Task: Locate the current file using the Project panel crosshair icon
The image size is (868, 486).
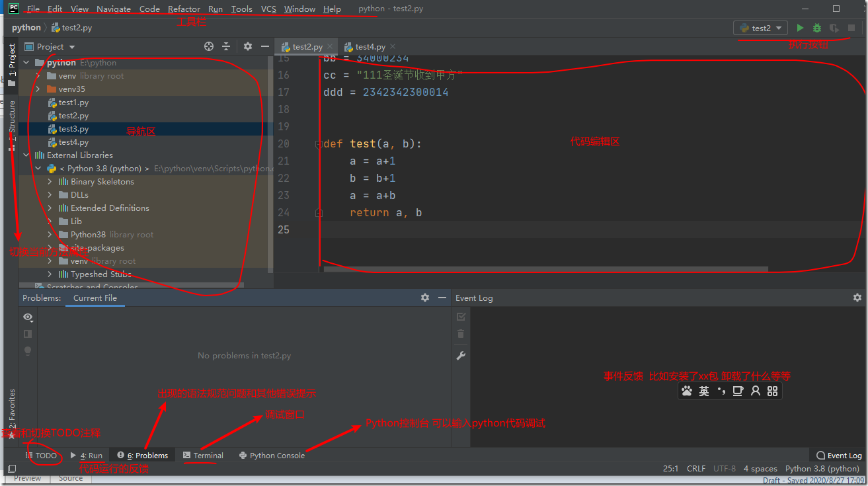Action: (x=209, y=46)
